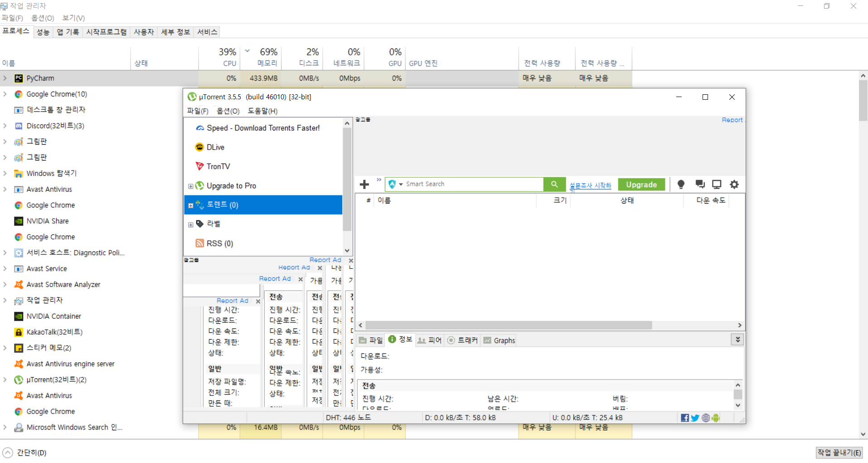Expand the 라벨 tree node
Viewport: 868px width, 463px height.
click(x=191, y=225)
